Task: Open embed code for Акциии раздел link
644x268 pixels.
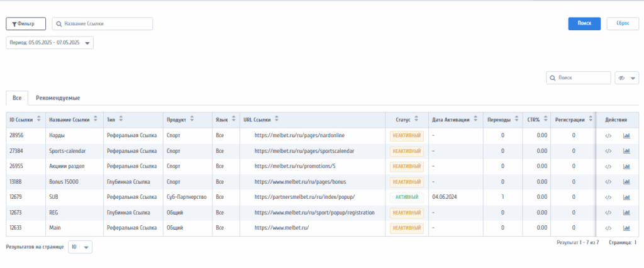Action: pyautogui.click(x=608, y=167)
